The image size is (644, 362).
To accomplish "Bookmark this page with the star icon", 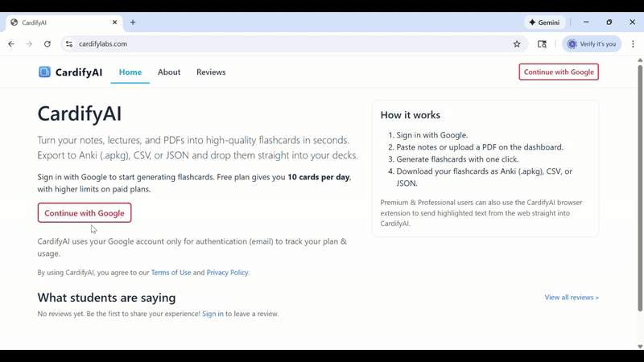I will tap(517, 44).
